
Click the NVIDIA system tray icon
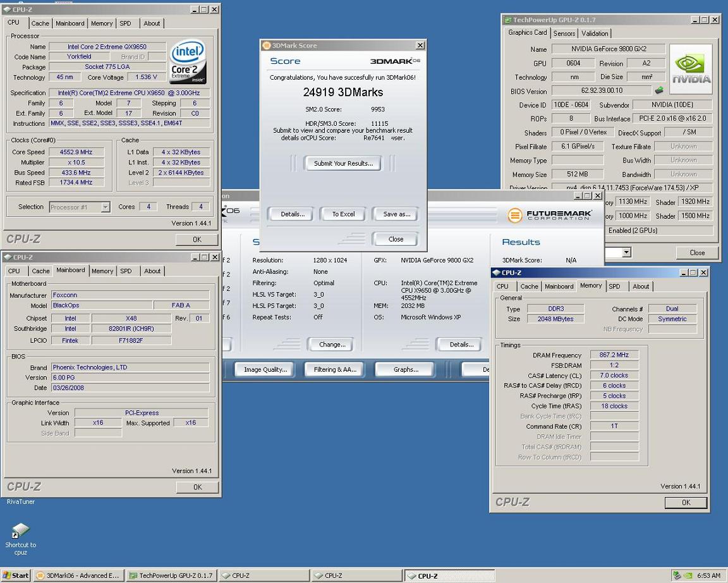(688, 575)
